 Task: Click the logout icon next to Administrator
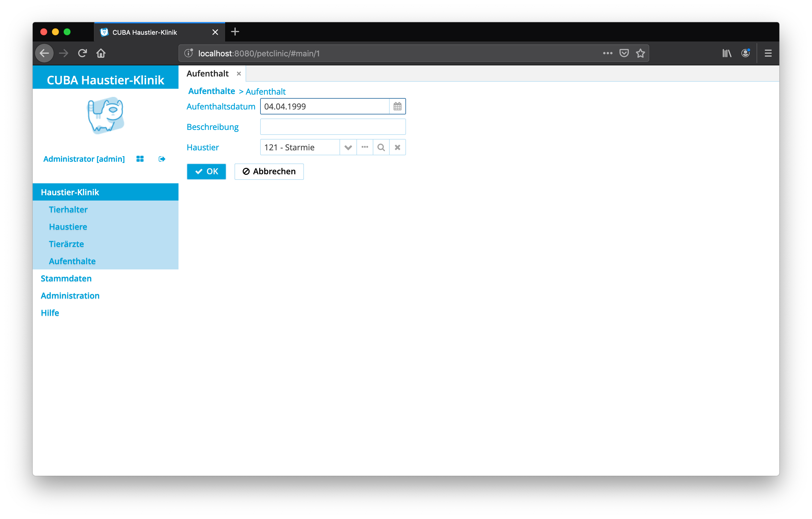(x=163, y=159)
